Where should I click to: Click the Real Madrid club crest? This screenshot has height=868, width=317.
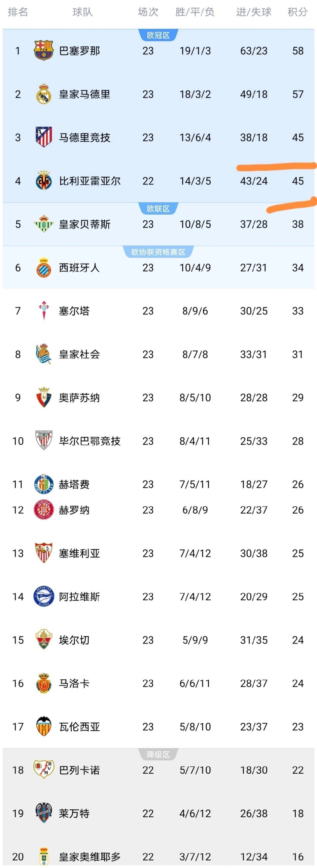(44, 94)
